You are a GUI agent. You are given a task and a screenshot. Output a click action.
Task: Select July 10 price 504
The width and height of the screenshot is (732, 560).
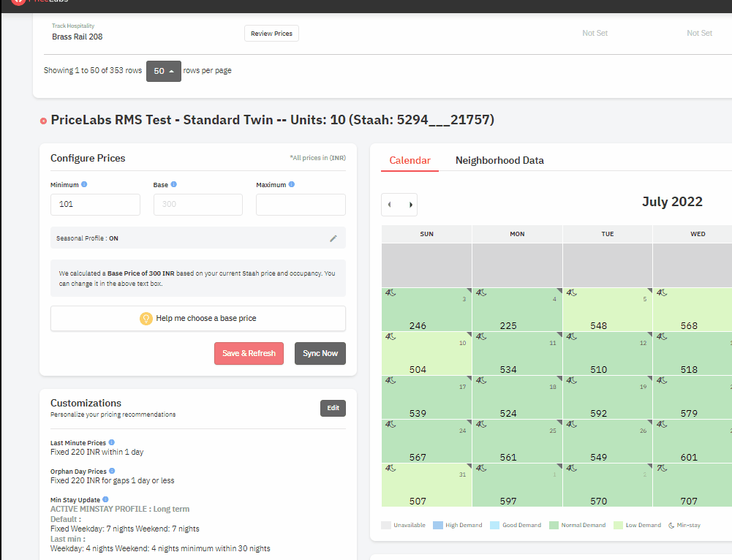[418, 370]
